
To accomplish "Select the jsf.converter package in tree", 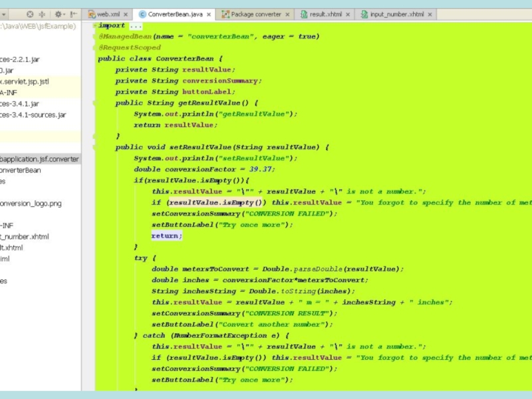I will pyautogui.click(x=39, y=159).
